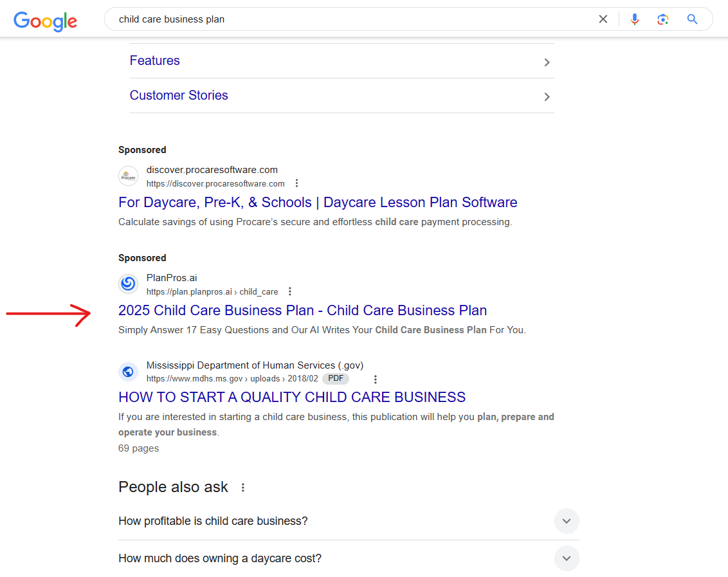Click the blue magnifier search icon
This screenshot has width=728, height=577.
[692, 19]
